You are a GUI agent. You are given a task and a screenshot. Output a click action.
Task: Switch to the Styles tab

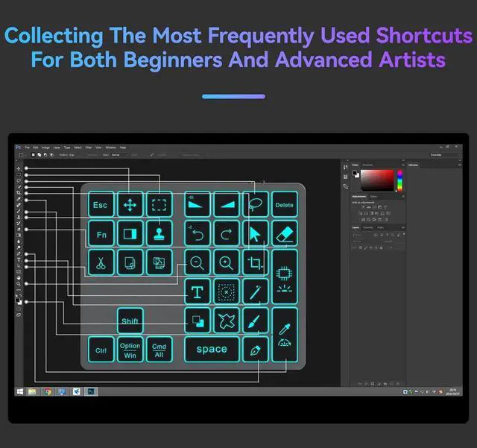tap(373, 197)
